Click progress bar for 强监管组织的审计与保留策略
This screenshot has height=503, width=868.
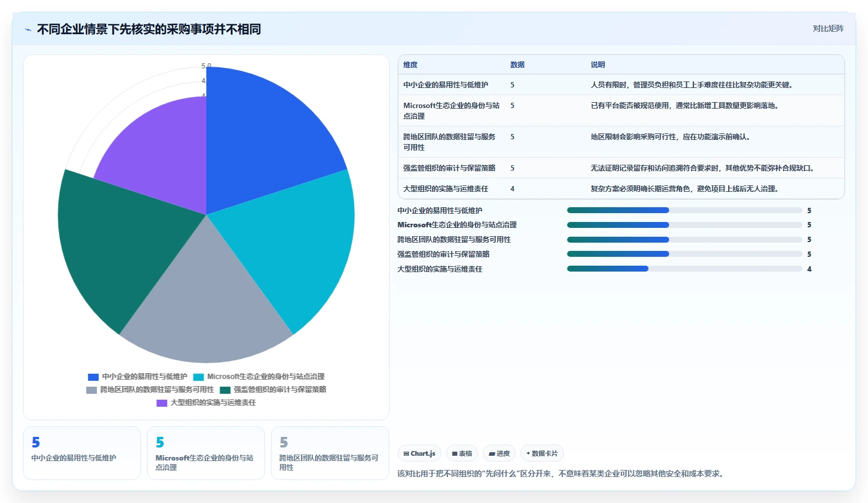point(684,254)
